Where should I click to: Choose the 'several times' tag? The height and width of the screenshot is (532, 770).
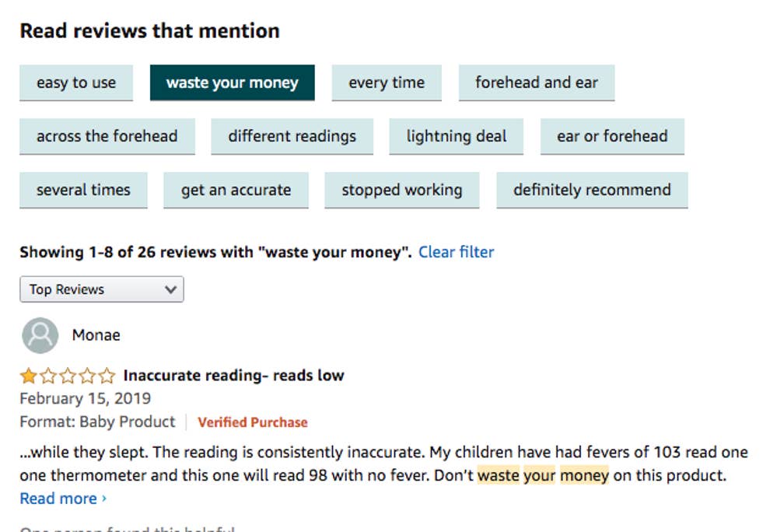click(x=83, y=190)
